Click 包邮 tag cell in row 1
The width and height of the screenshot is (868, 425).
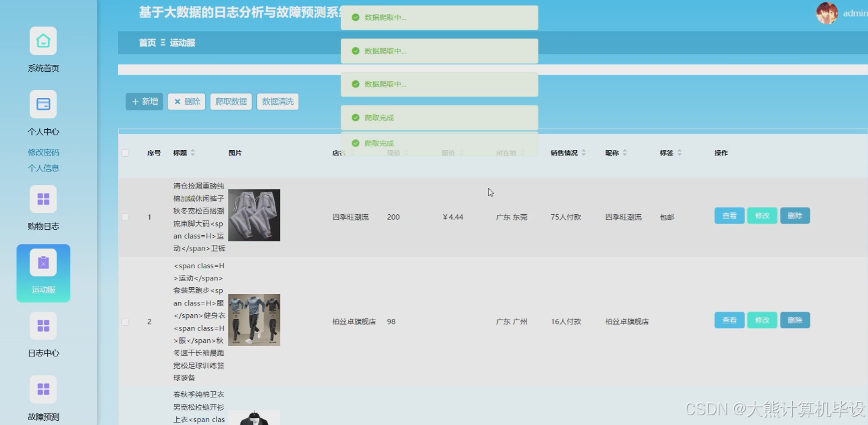point(667,217)
